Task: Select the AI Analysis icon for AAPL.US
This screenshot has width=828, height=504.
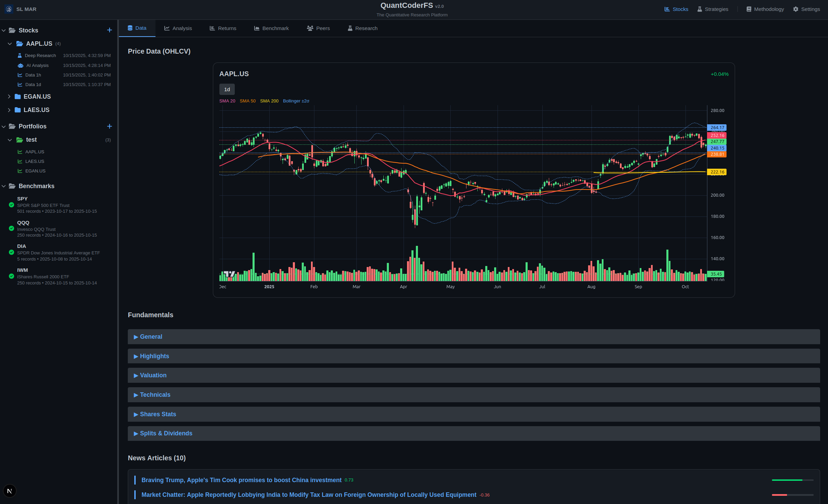Action: (x=20, y=65)
